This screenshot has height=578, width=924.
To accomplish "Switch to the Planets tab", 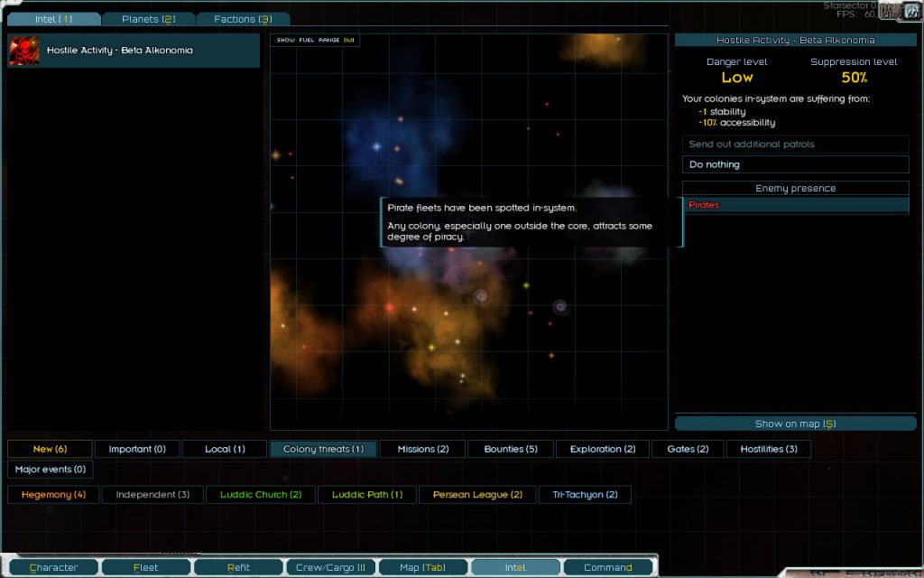I will tap(148, 19).
